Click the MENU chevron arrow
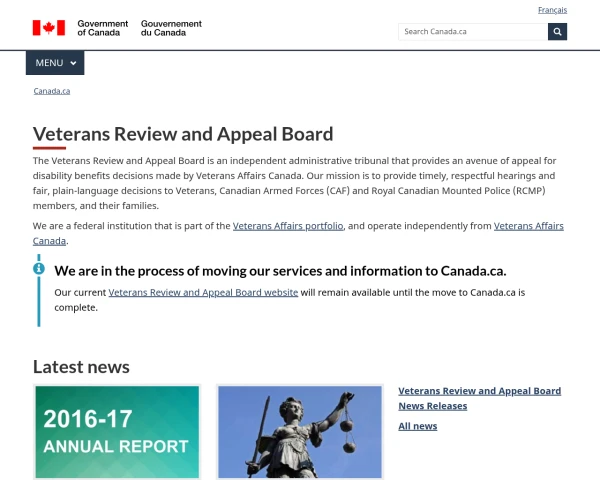 tap(73, 63)
